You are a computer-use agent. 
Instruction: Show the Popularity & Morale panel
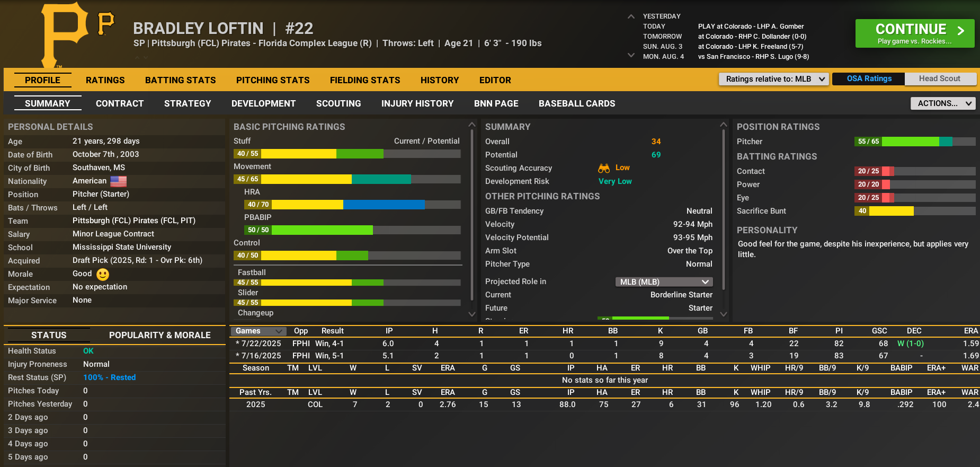pos(159,335)
